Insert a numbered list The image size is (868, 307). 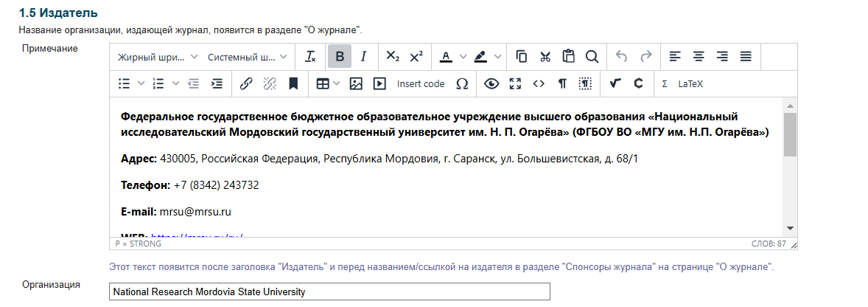coord(159,83)
